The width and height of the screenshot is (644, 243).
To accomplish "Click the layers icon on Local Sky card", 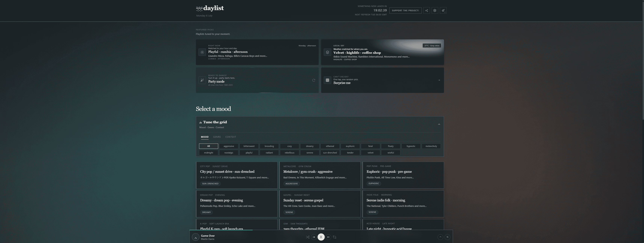I will [328, 52].
